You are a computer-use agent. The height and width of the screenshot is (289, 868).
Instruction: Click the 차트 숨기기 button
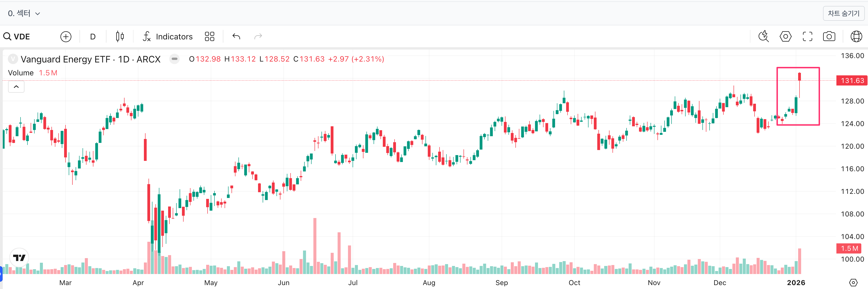(x=843, y=13)
